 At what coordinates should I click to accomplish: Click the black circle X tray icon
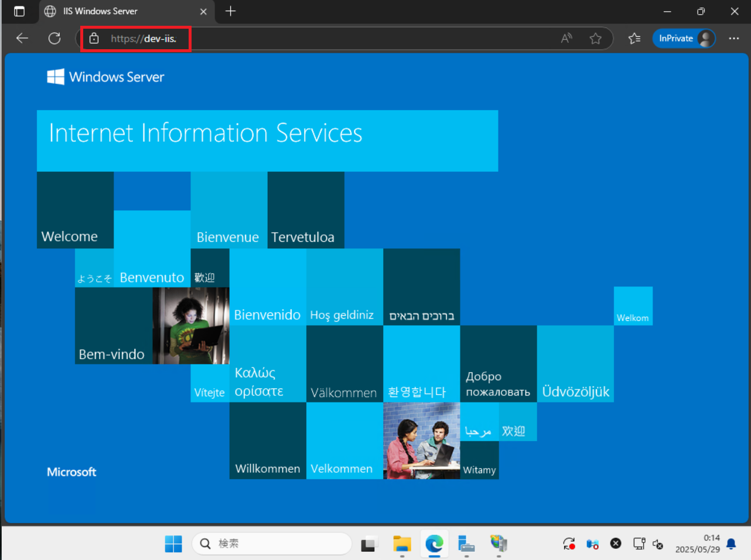coord(616,544)
